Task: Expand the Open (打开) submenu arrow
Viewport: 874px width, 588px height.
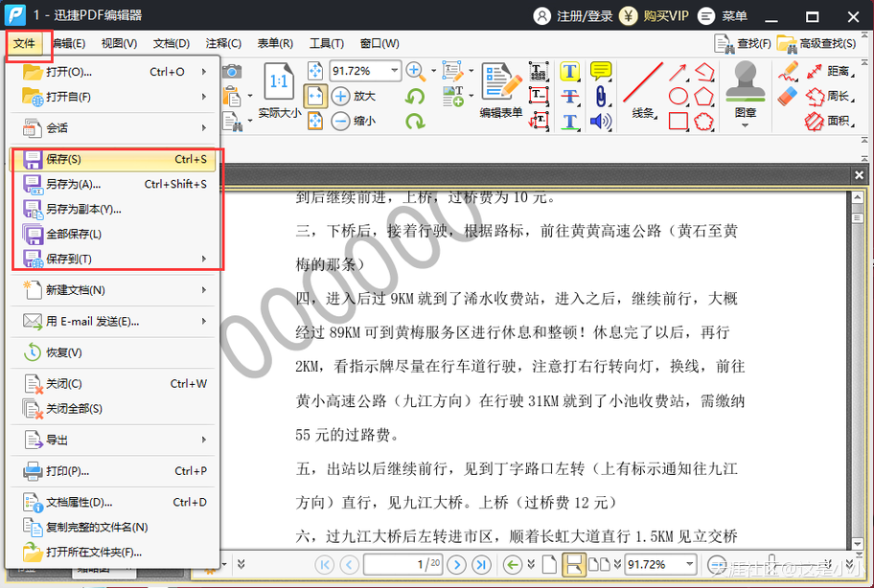Action: pyautogui.click(x=204, y=72)
